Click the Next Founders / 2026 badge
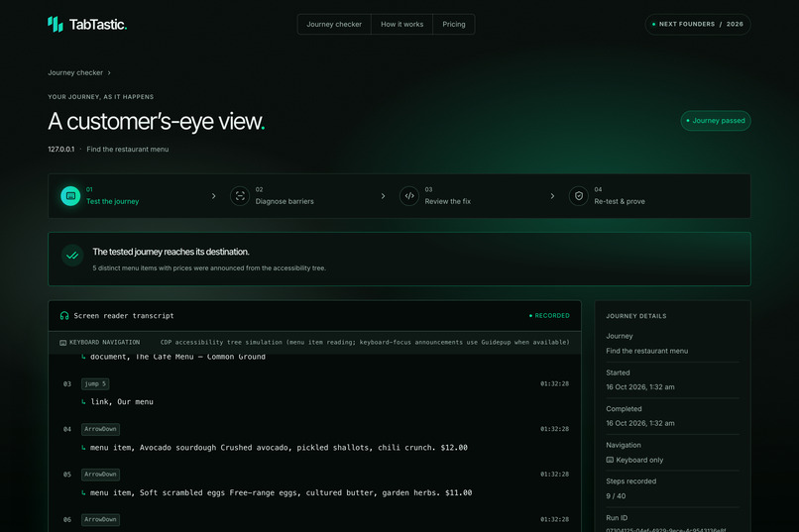799x532 pixels. tap(698, 24)
